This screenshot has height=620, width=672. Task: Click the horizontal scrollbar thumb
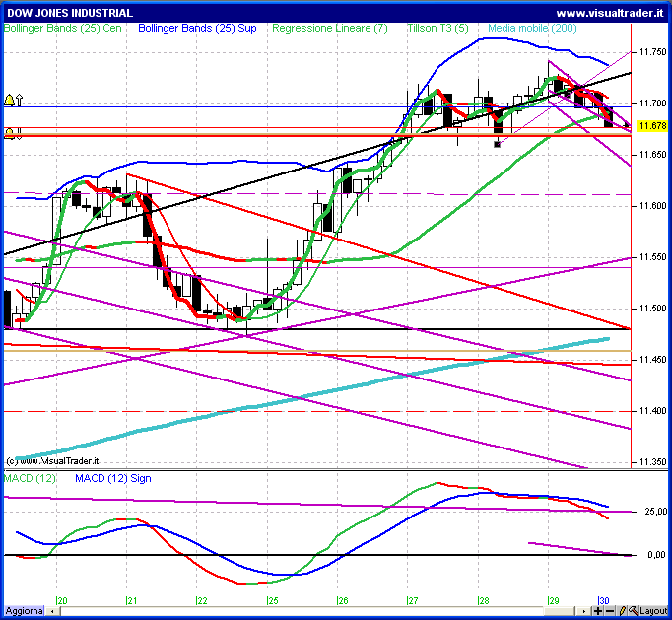click(560, 611)
